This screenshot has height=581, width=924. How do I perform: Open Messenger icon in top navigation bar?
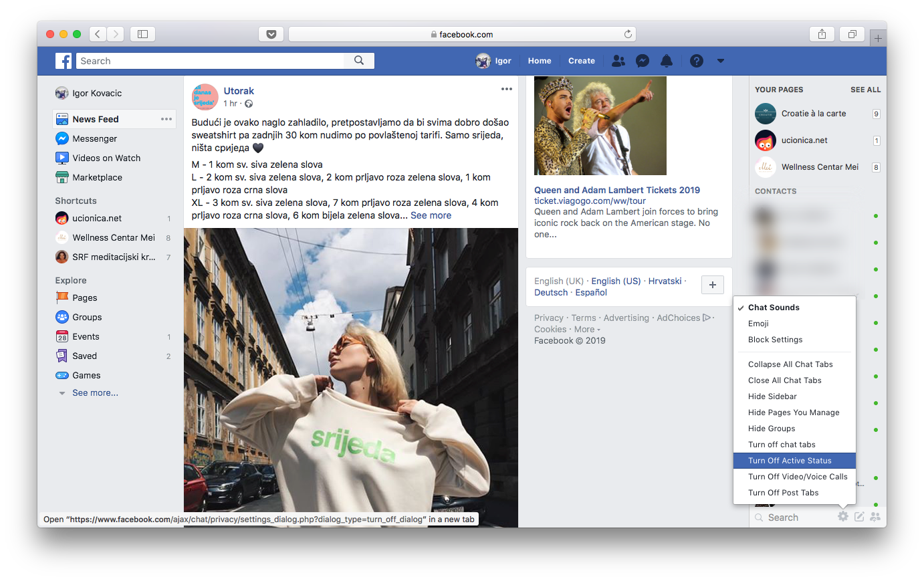point(643,61)
